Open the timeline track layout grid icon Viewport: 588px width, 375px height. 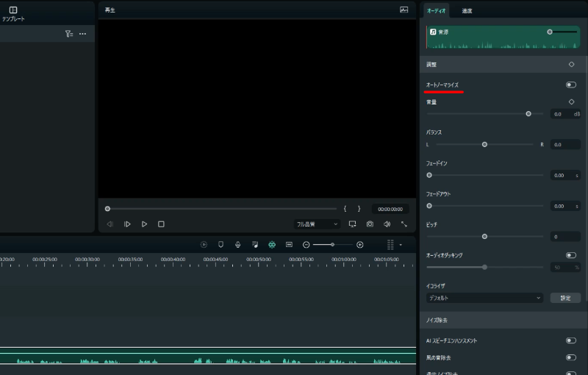[390, 245]
